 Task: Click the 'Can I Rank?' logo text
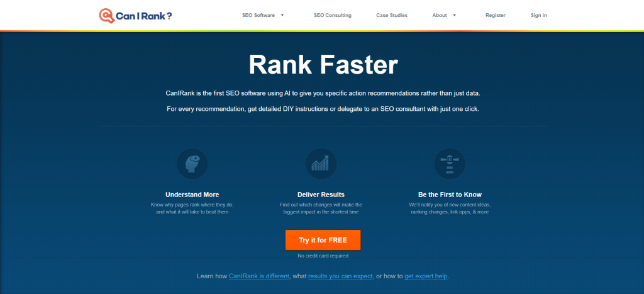coord(144,16)
